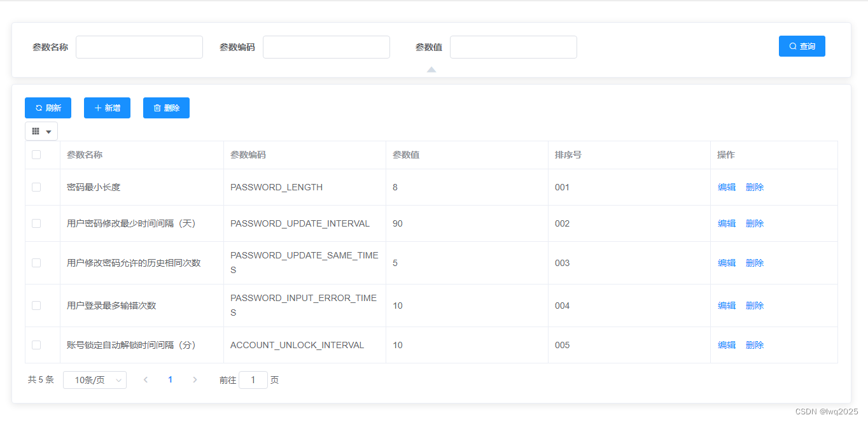This screenshot has width=868, height=422.
Task: Select the PASSWORD_LENGTH code cell
Action: (305, 187)
